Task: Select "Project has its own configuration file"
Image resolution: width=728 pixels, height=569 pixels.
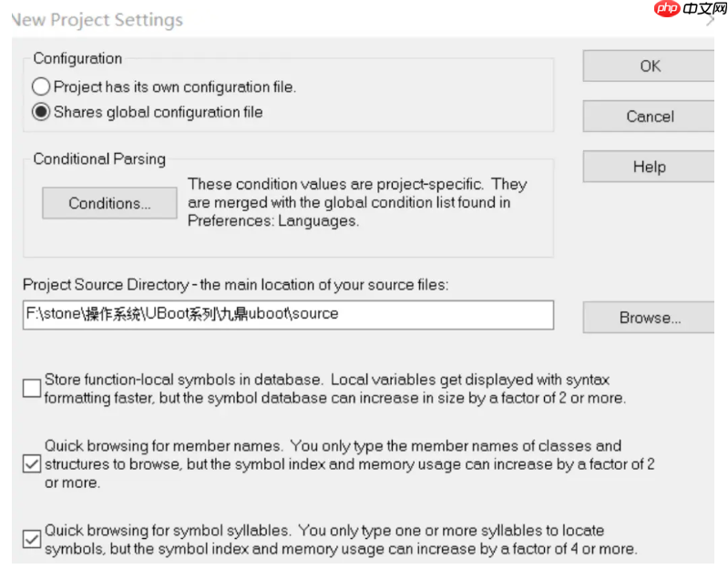Action: [x=42, y=87]
